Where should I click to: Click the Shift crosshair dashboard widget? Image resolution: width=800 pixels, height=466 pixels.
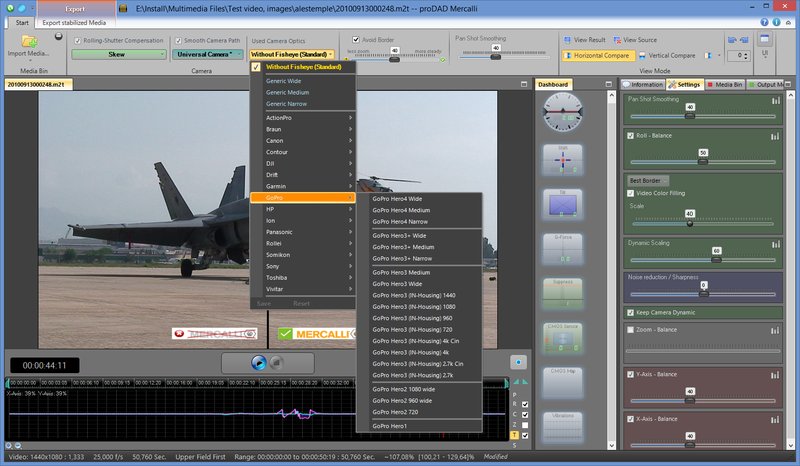tap(563, 160)
